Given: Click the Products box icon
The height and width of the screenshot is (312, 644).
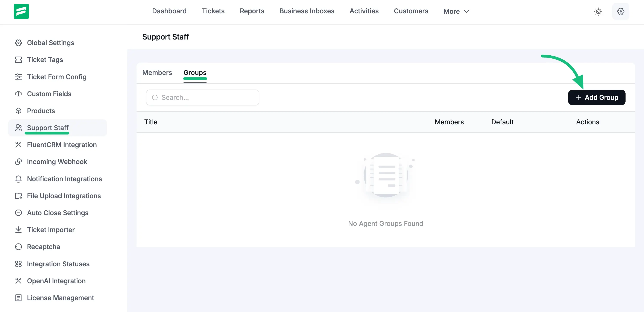Looking at the screenshot, I should coord(18,111).
